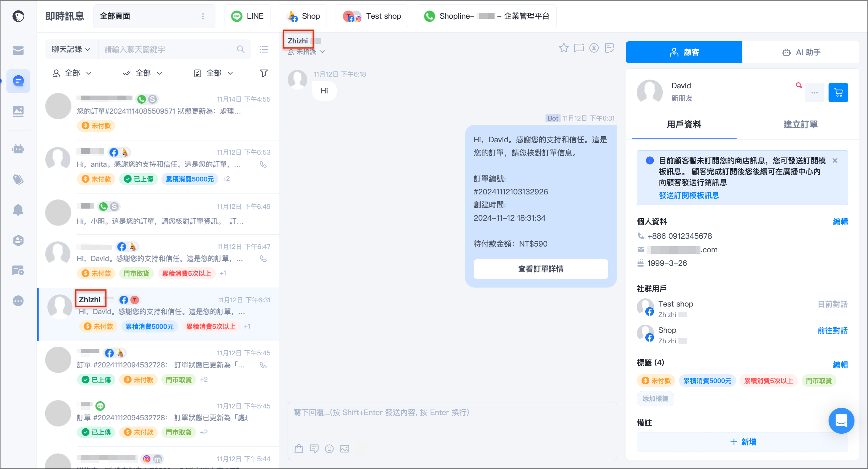Image resolution: width=868 pixels, height=469 pixels.
Task: Open the image gallery sidebar icon
Action: 18,111
